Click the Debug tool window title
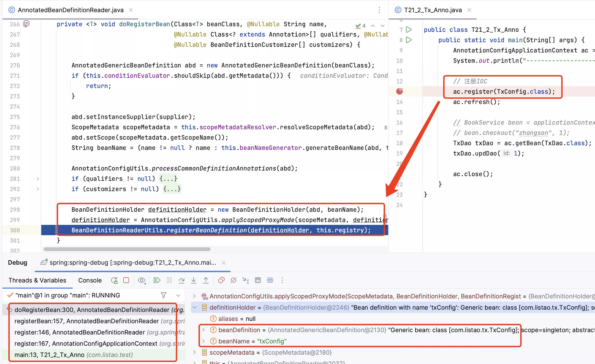The image size is (595, 364). 17,262
